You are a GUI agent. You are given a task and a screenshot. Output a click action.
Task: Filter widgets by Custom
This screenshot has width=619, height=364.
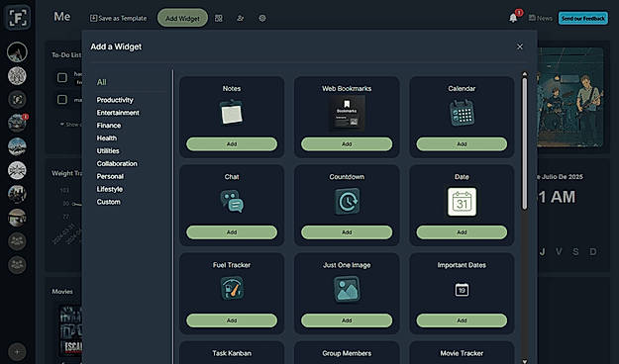pos(108,202)
